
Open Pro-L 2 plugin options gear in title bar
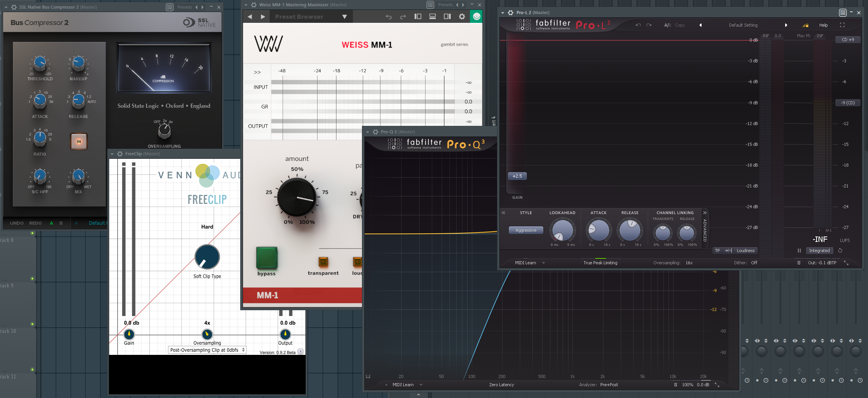click(510, 13)
